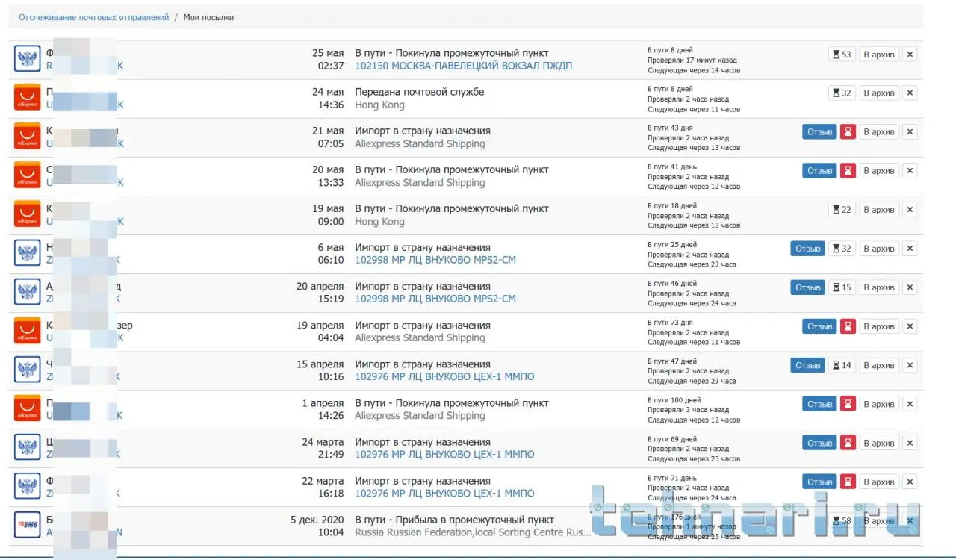The image size is (956, 560).
Task: Remove the 22 марта parcel using ×
Action: tap(910, 482)
